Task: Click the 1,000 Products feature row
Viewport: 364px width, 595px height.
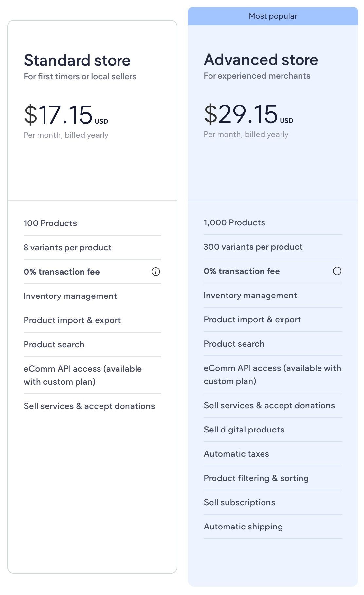Action: (x=234, y=222)
